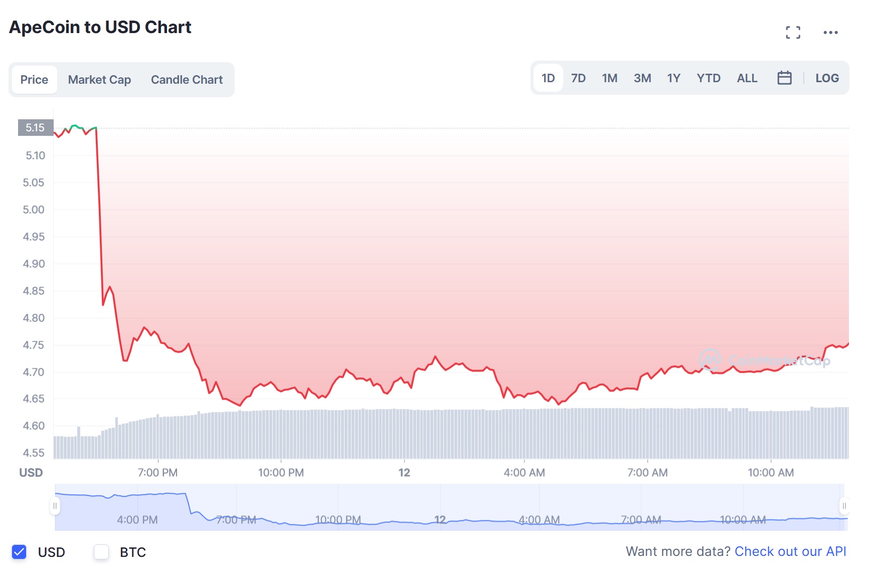
Task: Select the YTD time range
Action: [x=708, y=78]
